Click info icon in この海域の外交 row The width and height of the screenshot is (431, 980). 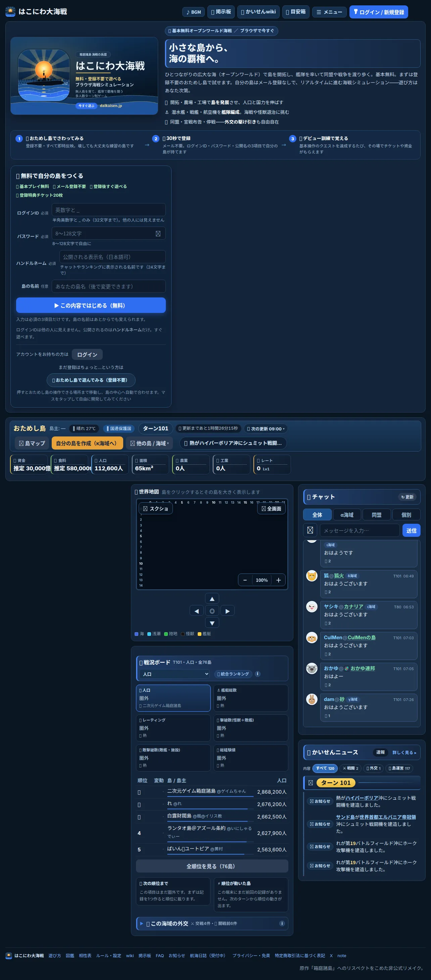pyautogui.click(x=282, y=923)
